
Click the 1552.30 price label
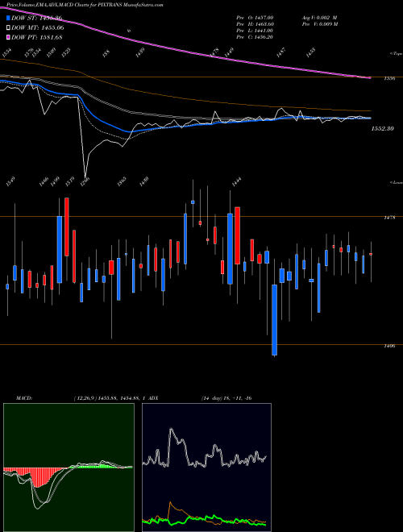pyautogui.click(x=382, y=129)
